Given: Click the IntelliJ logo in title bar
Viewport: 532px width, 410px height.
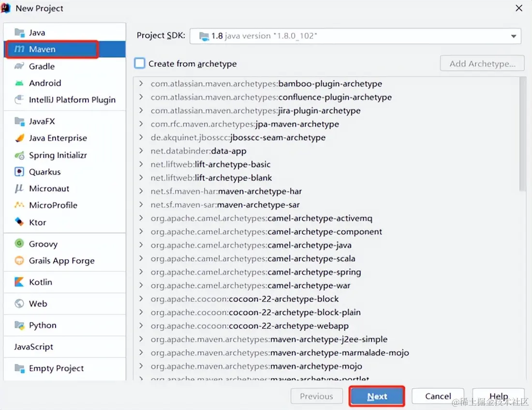Looking at the screenshot, I should [x=6, y=8].
